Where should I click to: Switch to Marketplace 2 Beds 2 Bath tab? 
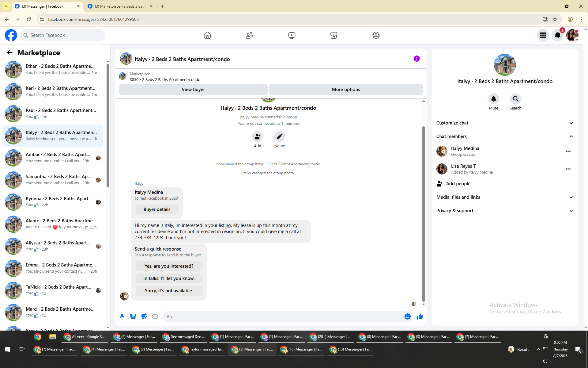tap(120, 6)
